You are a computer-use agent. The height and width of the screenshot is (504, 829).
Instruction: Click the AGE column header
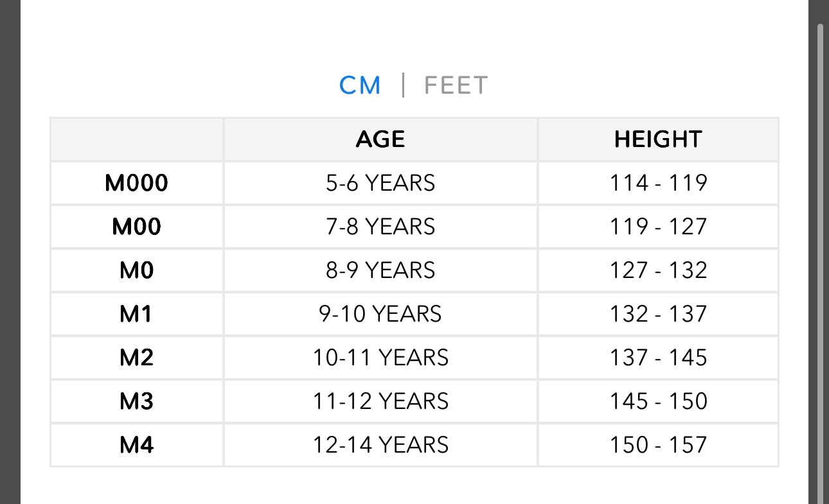(x=380, y=139)
